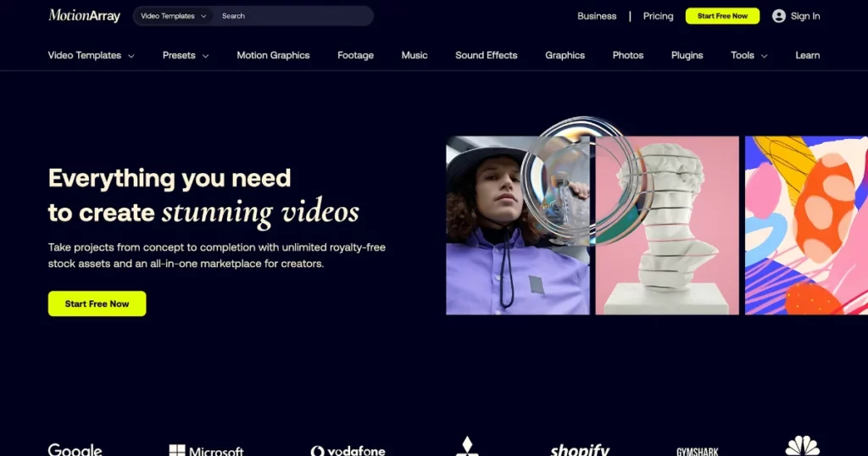Image resolution: width=868 pixels, height=456 pixels.
Task: Go to the Music section
Action: (x=414, y=55)
